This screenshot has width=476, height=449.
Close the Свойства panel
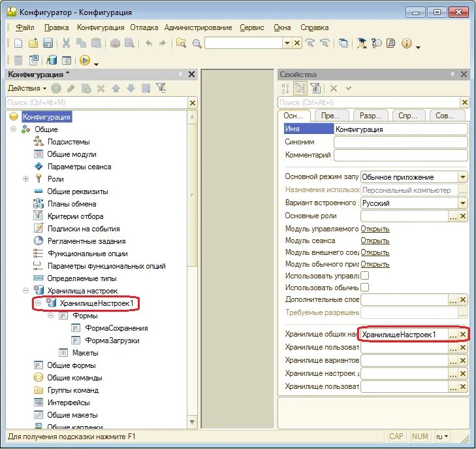click(464, 74)
